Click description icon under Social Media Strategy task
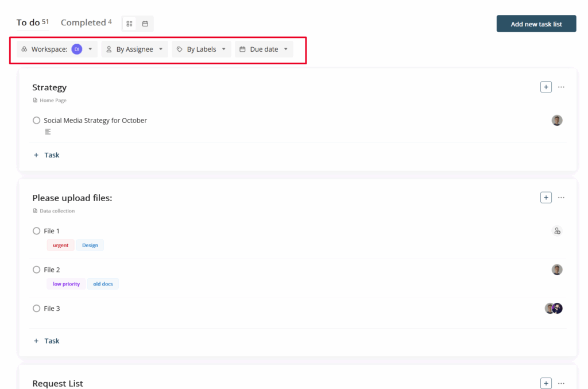588x389 pixels. (48, 132)
